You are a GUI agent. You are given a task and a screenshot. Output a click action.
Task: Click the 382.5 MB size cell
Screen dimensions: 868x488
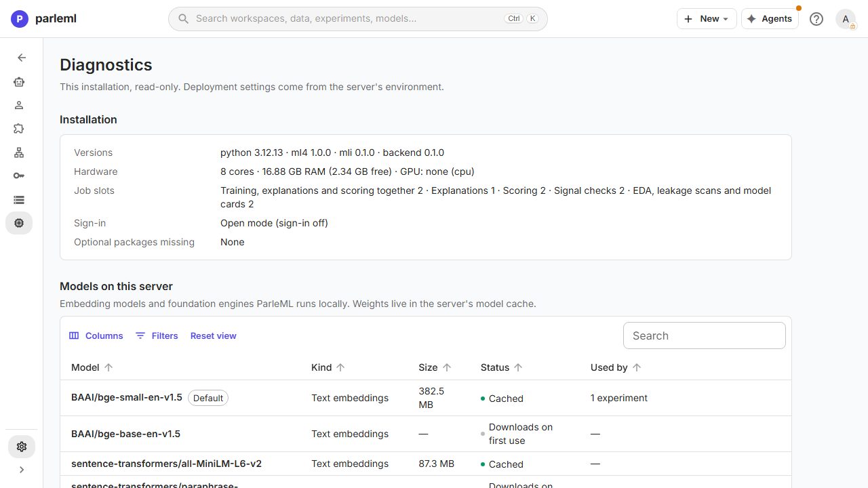pos(431,398)
